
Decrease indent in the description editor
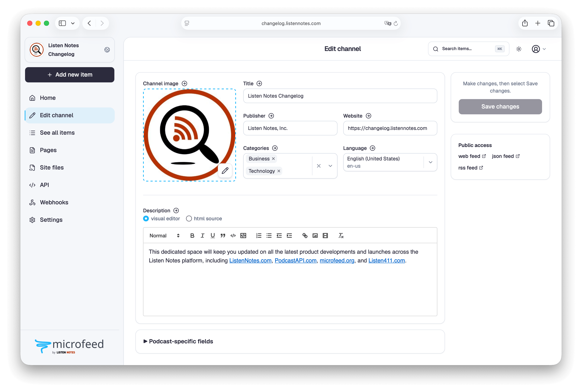tap(279, 236)
